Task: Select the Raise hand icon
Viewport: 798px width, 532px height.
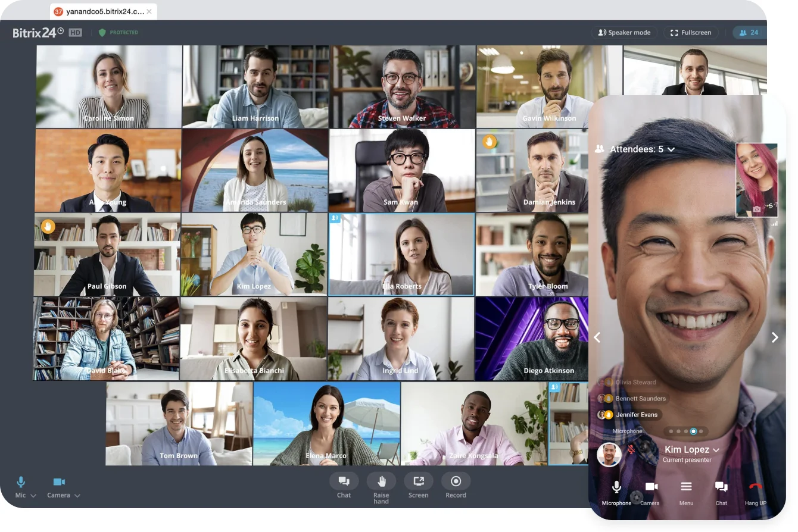Action: 381,481
